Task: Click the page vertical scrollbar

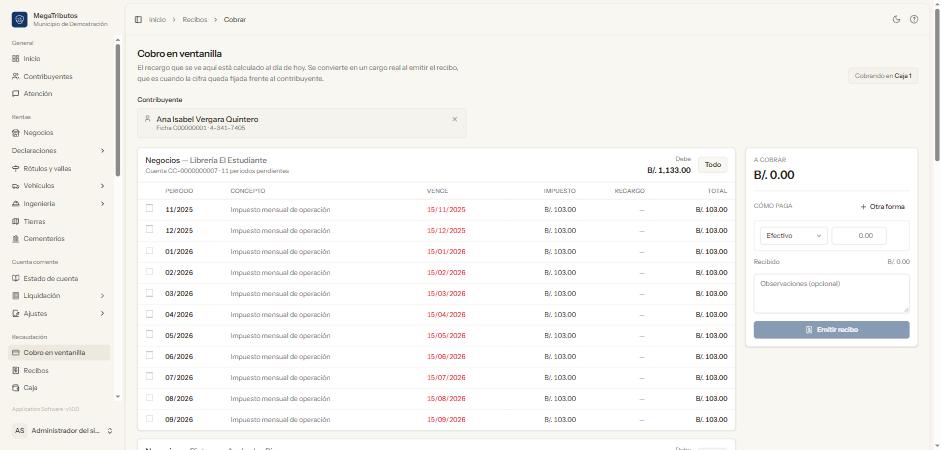Action: [937, 84]
